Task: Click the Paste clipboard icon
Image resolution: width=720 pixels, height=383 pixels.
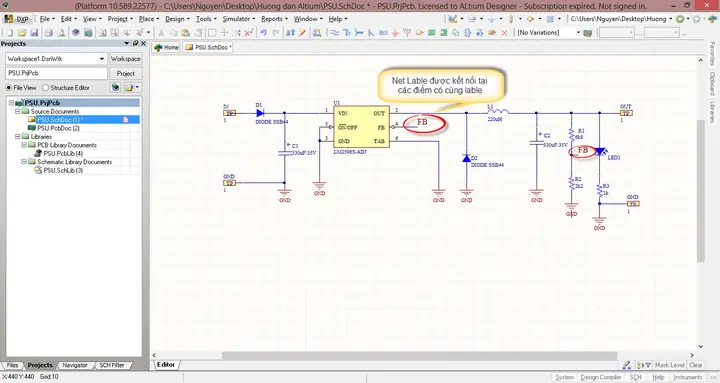Action: pos(186,33)
